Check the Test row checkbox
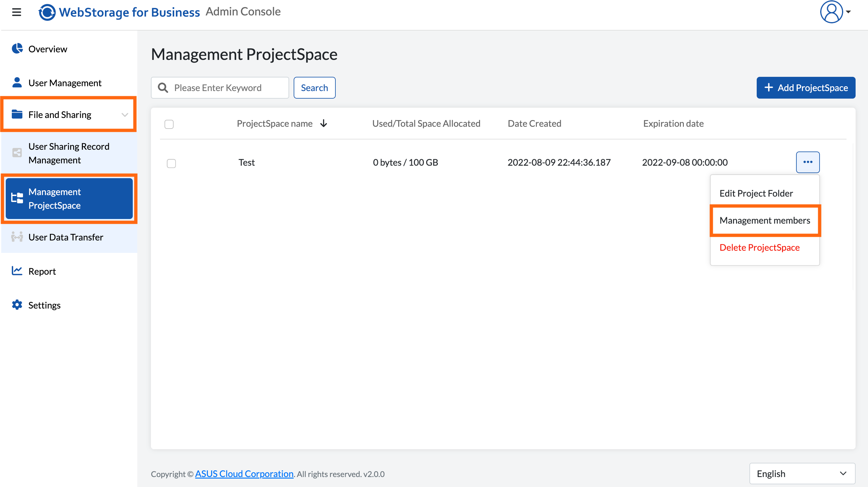Viewport: 868px width, 487px height. pyautogui.click(x=171, y=163)
